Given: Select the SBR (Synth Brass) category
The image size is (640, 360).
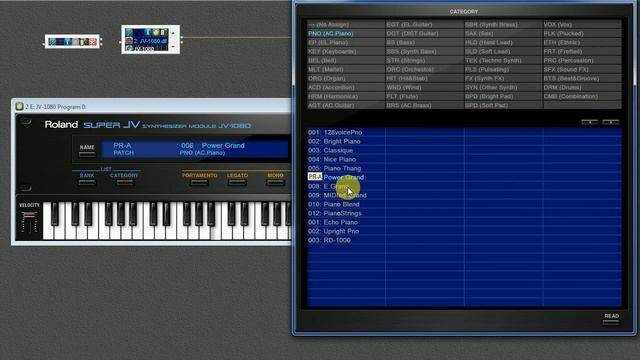Looking at the screenshot, I should click(x=503, y=24).
